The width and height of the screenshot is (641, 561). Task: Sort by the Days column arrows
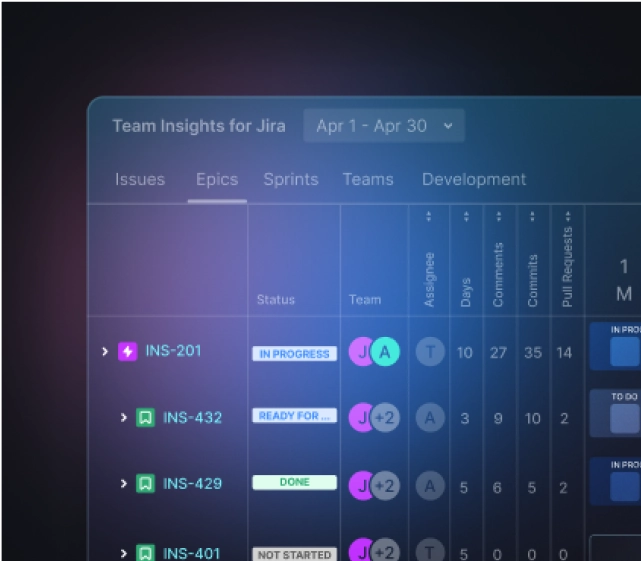point(466,216)
